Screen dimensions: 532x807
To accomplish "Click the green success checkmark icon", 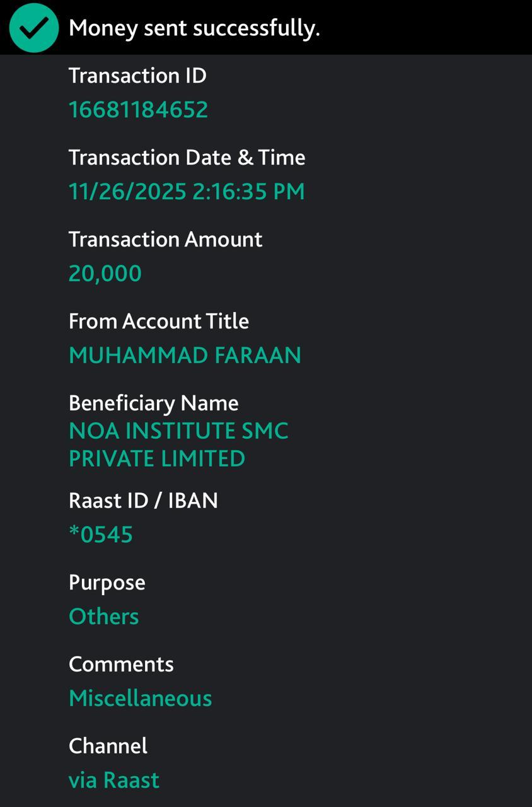I will pyautogui.click(x=34, y=28).
